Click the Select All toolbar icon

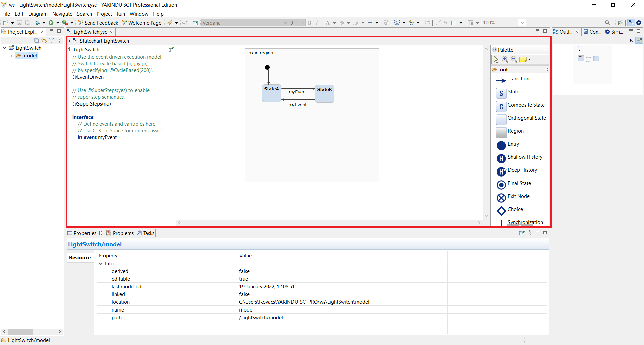tap(397, 23)
